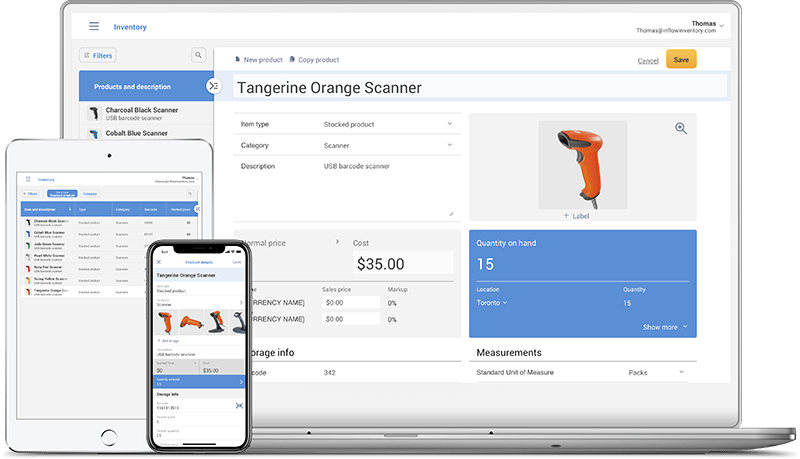Image resolution: width=800 pixels, height=459 pixels.
Task: Click the Quantity on hand value 15
Action: [485, 264]
